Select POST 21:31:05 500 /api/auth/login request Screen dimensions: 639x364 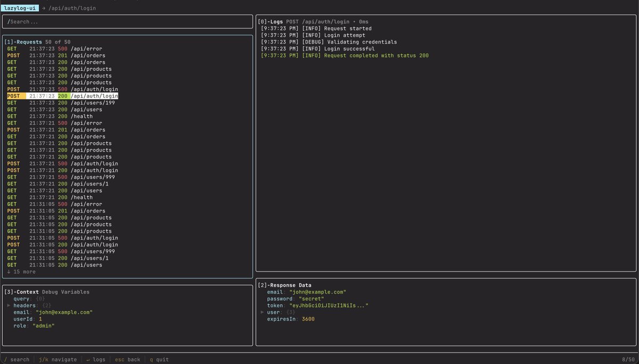tap(63, 238)
